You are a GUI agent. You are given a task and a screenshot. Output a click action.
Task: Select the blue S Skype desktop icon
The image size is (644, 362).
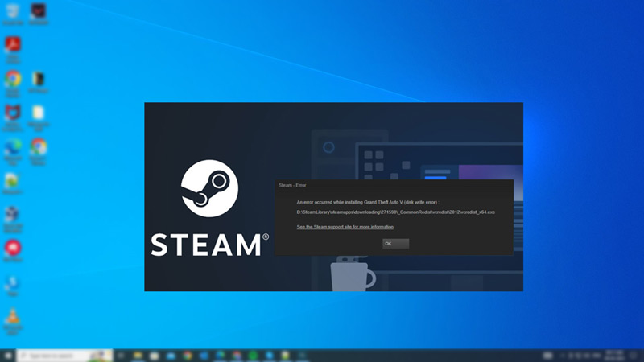click(13, 286)
